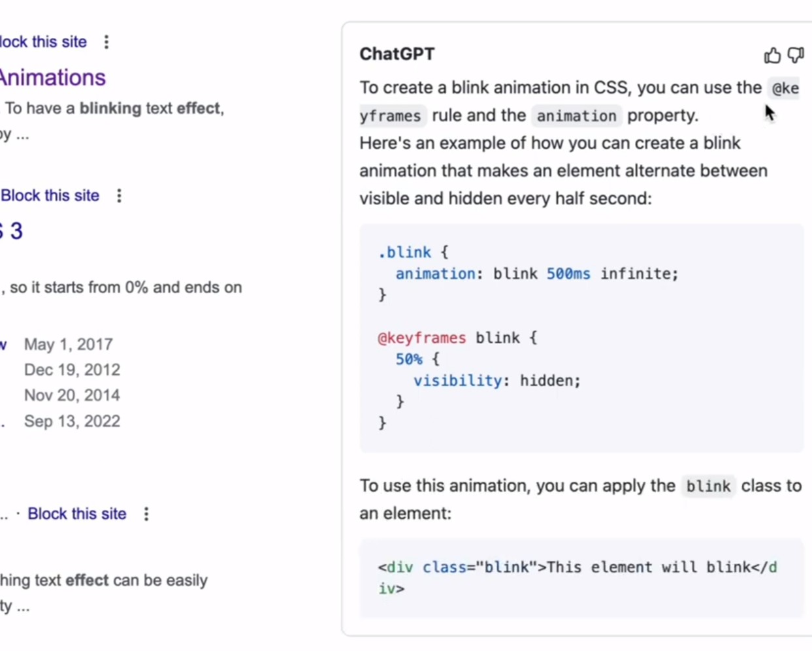
Task: Click the thumbs up icon on ChatGPT answer
Action: (x=772, y=56)
